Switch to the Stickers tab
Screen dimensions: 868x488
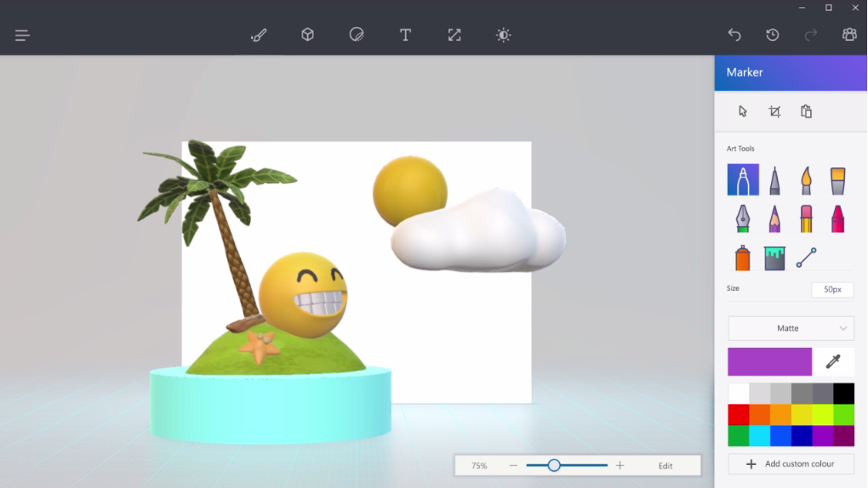click(357, 35)
